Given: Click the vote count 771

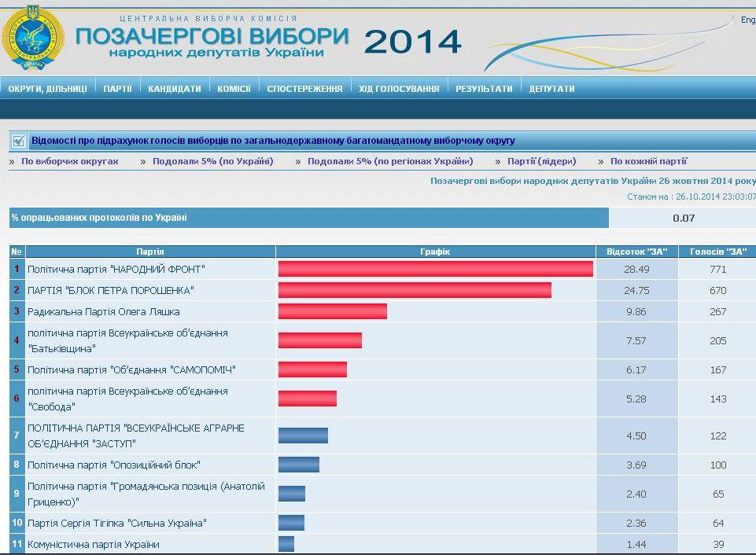Looking at the screenshot, I should tap(718, 270).
